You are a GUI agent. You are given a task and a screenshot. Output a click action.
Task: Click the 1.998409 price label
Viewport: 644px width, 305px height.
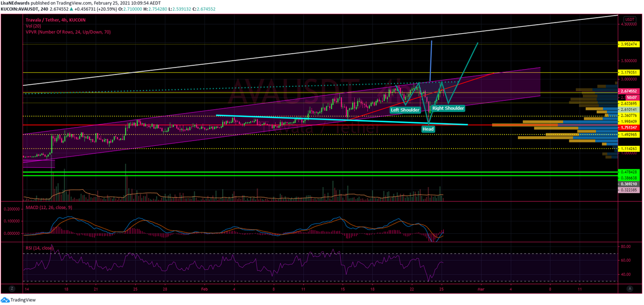(628, 122)
